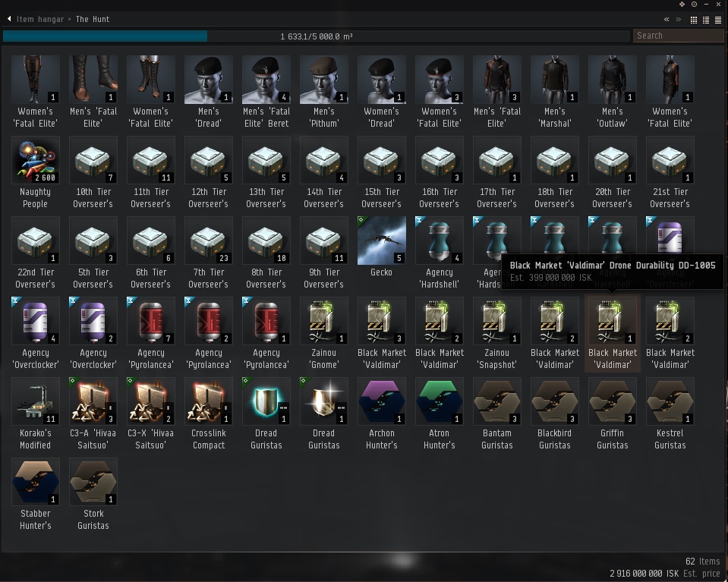Open the circular window options icon

(x=694, y=5)
